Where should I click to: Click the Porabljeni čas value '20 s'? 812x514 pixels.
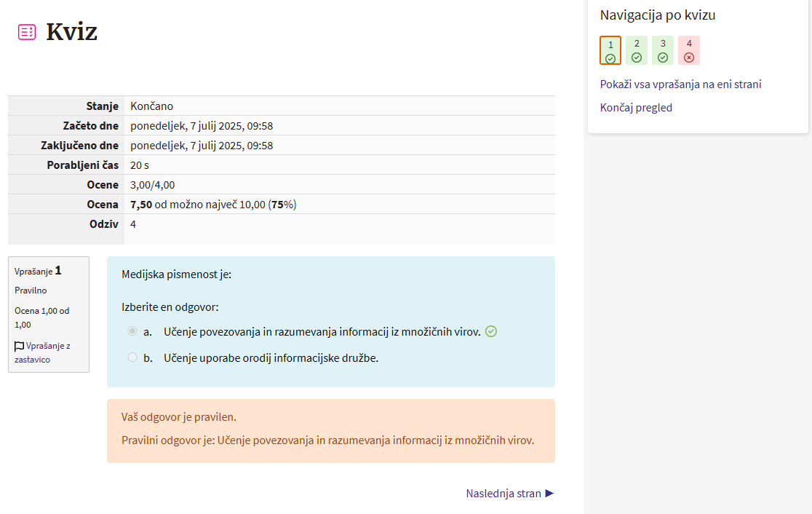point(140,165)
